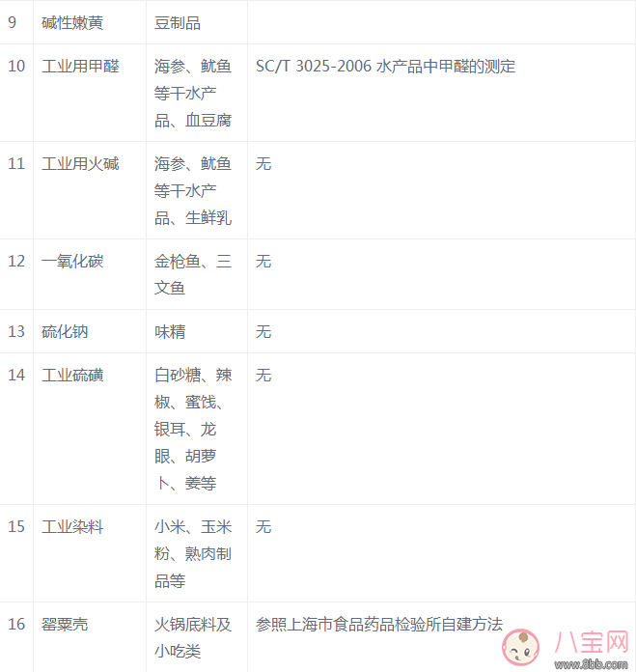Viewport: 636px width, 672px height.
Task: Click the 参照上海市食品药品检验所自建方法 text
Action: (379, 625)
